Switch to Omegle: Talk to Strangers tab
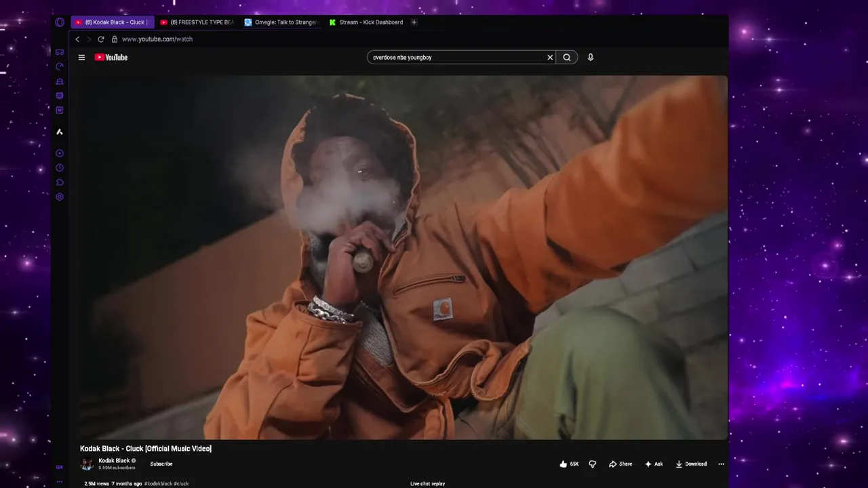 pyautogui.click(x=281, y=22)
